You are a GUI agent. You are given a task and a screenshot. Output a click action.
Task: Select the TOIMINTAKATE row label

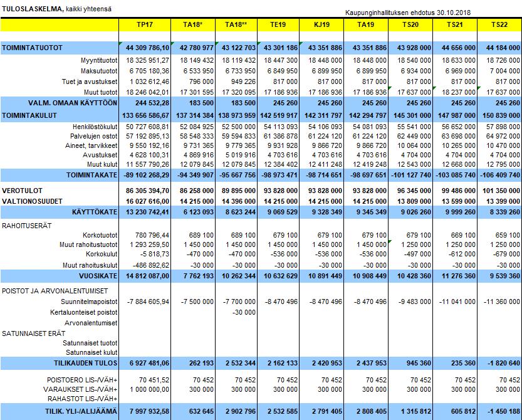(92, 175)
